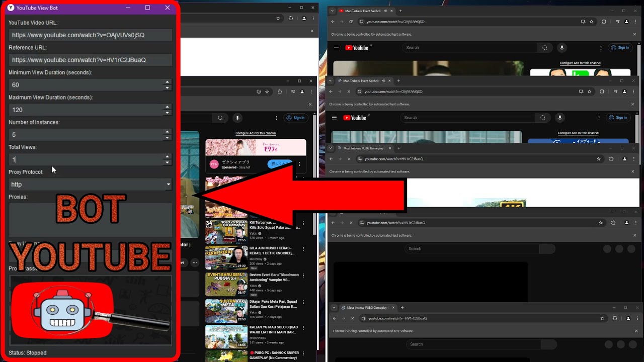Open "GILA AIM MUSUH KERAS" video thumbnail
The image size is (644, 362).
[226, 258]
